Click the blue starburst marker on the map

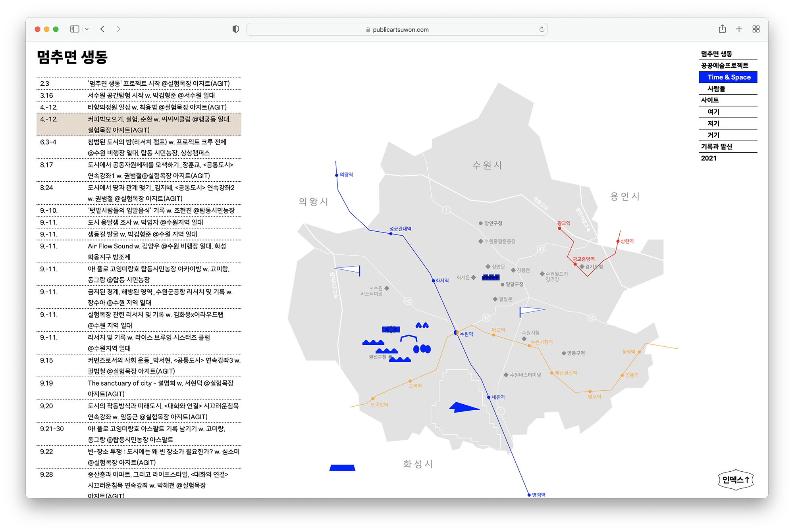click(391, 329)
